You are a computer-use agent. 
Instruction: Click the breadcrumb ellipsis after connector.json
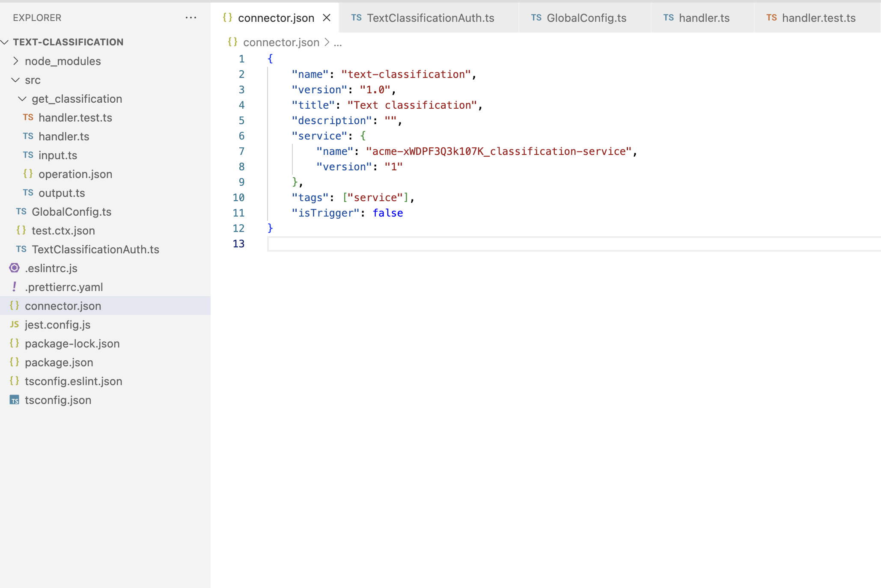(338, 42)
